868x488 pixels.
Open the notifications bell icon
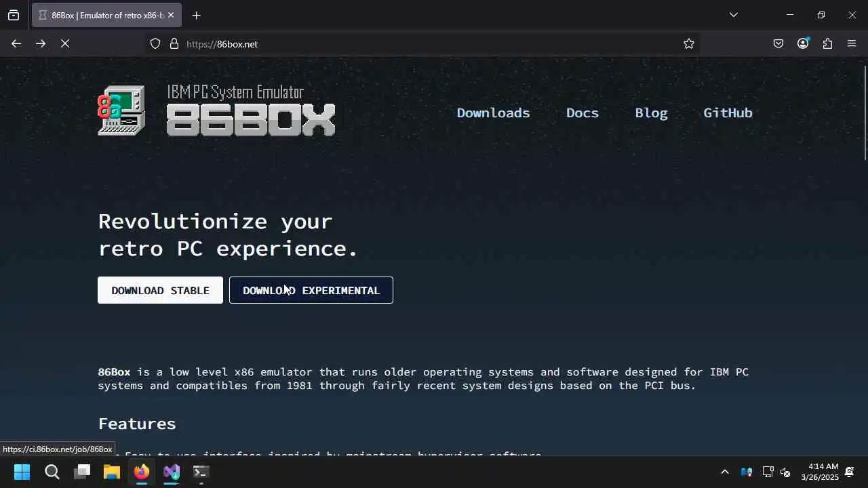point(850,472)
